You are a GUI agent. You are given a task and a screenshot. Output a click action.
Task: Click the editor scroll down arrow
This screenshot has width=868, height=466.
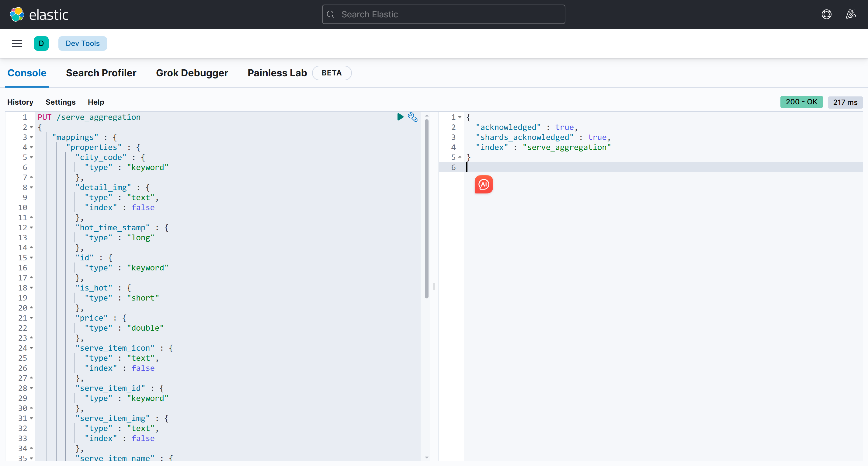[x=427, y=457]
